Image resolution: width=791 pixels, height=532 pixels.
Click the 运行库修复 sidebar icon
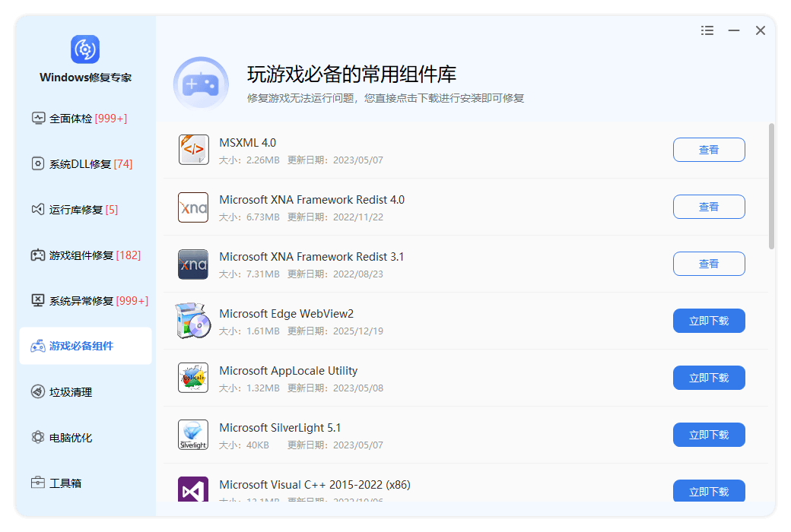[x=38, y=209]
